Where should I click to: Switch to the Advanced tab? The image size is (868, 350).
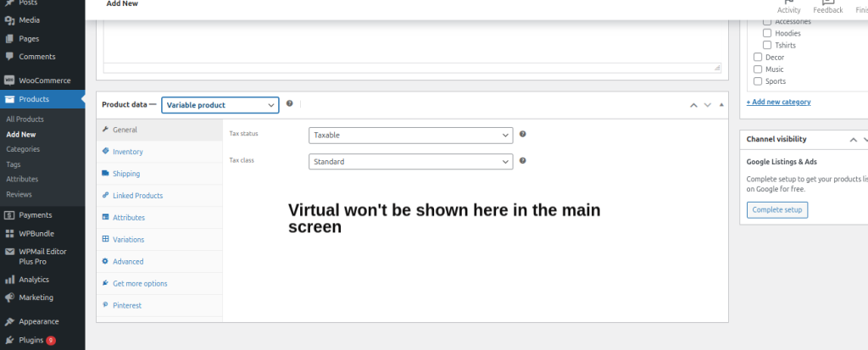159,261
